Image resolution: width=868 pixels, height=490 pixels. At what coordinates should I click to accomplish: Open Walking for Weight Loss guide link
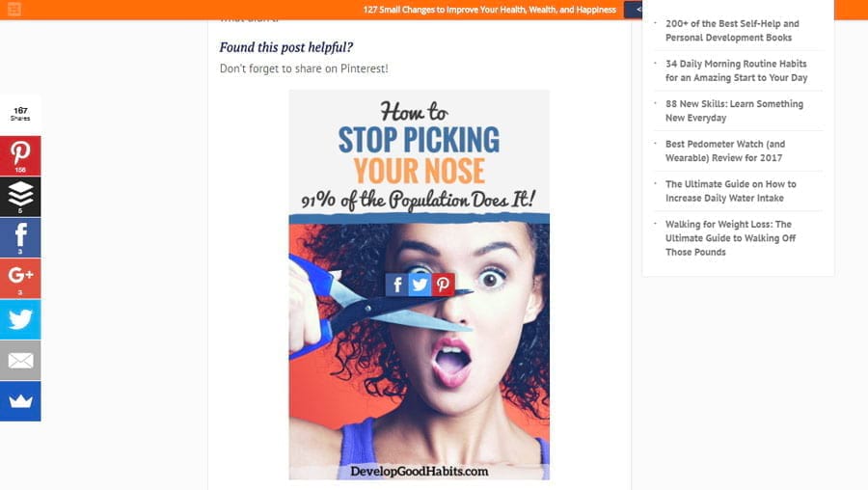pyautogui.click(x=730, y=238)
